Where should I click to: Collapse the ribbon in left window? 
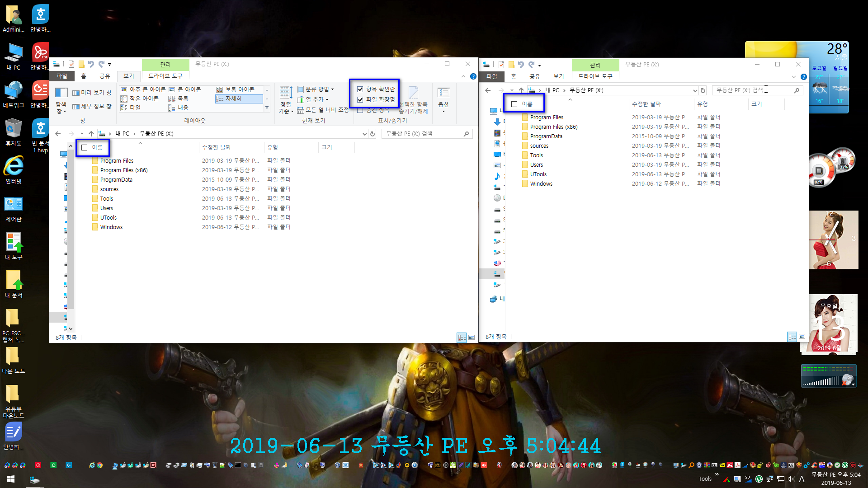point(463,76)
